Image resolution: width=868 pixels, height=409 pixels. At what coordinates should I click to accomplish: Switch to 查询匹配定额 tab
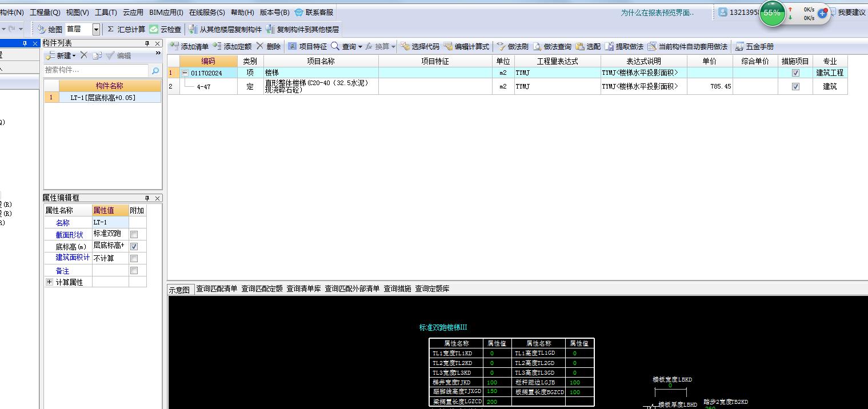[x=262, y=289]
